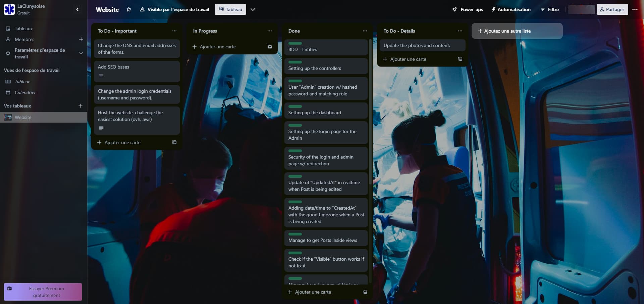
Task: Open Done list menu
Action: (365, 31)
